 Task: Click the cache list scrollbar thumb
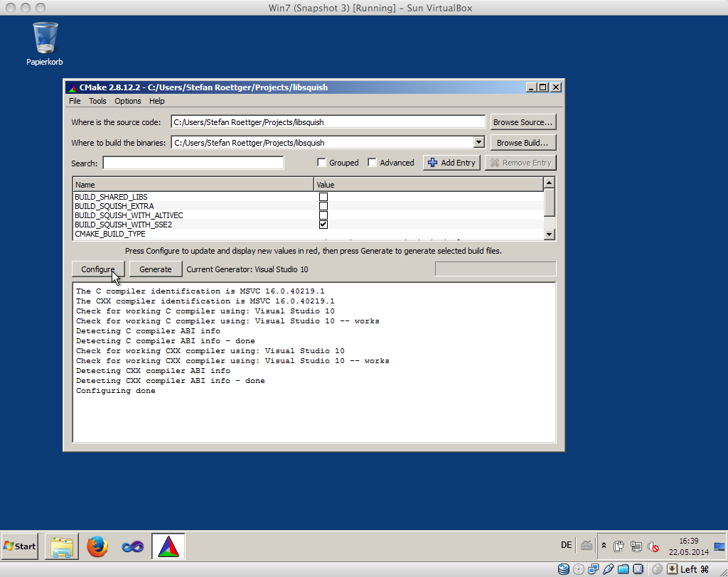550,203
